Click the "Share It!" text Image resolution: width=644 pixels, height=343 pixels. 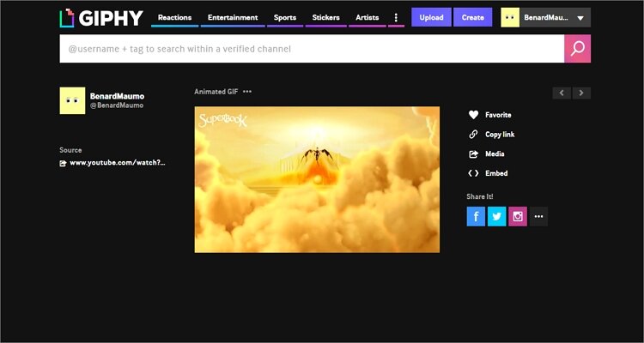(480, 196)
